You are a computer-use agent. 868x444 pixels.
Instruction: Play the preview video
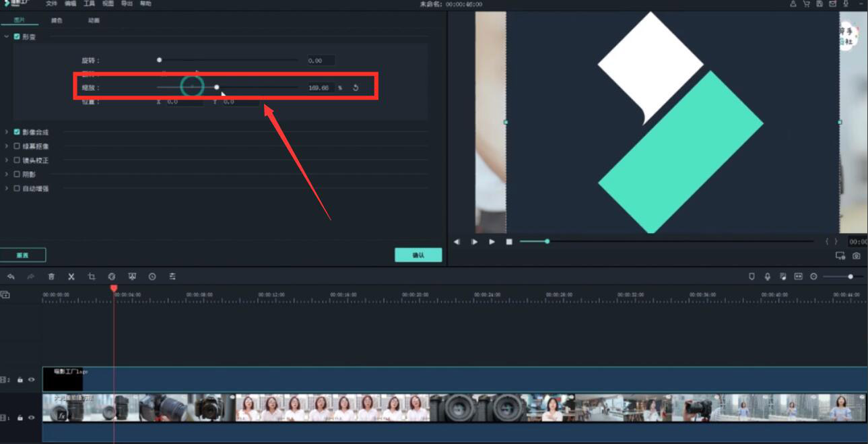point(492,241)
